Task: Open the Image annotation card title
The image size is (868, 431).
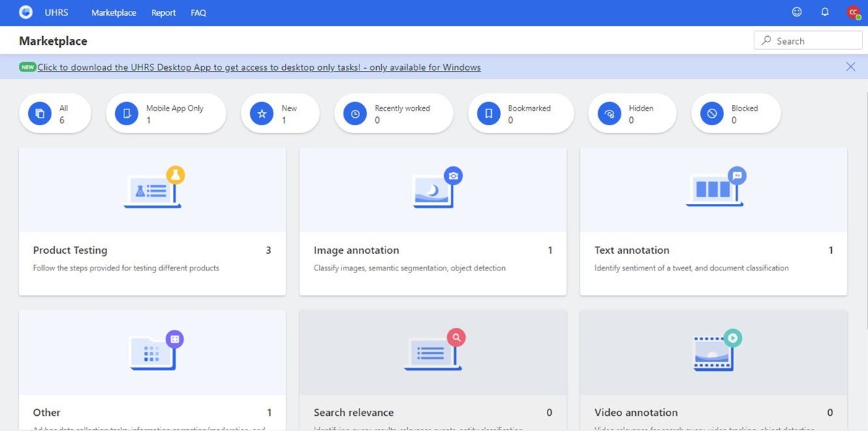Action: [356, 250]
